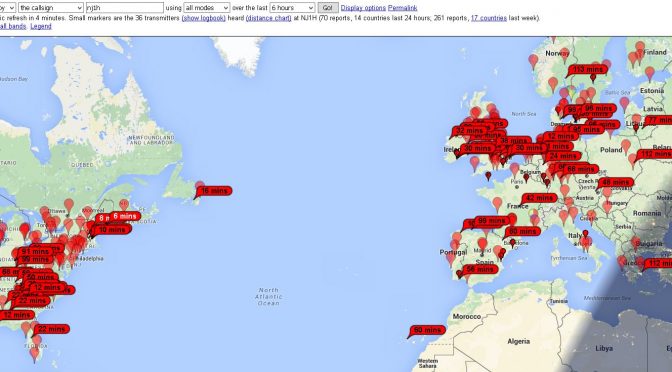The height and width of the screenshot is (372, 672).
Task: Open the show logbook link
Action: [204, 18]
